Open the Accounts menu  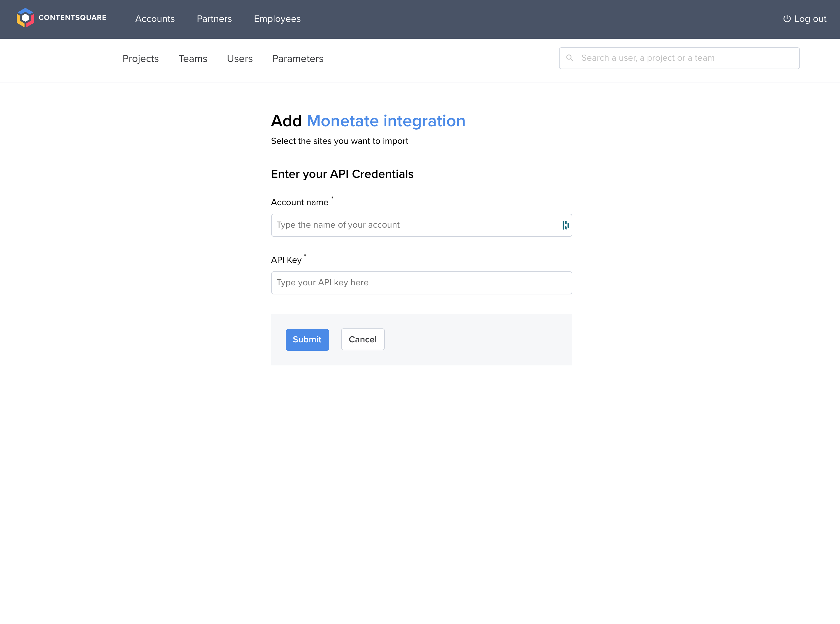click(x=155, y=19)
